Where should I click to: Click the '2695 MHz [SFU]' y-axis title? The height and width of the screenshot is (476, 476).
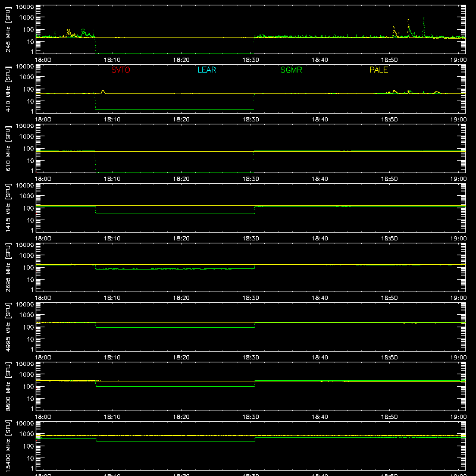[x=8, y=267]
